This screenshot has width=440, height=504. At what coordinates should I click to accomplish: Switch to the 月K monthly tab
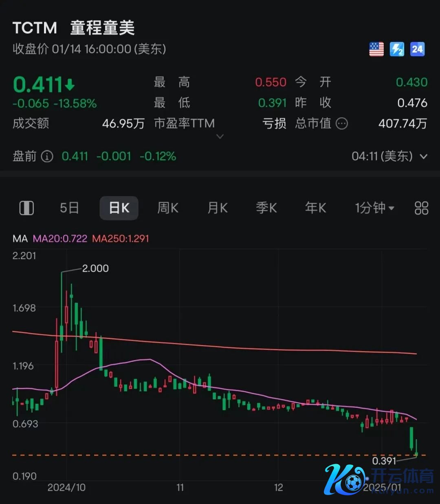pyautogui.click(x=218, y=208)
